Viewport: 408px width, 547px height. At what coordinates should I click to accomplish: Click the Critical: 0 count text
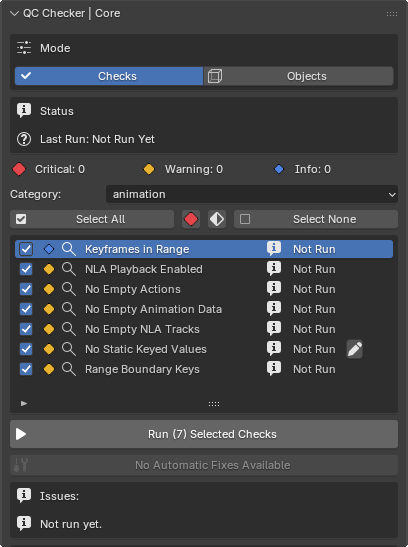tap(60, 169)
